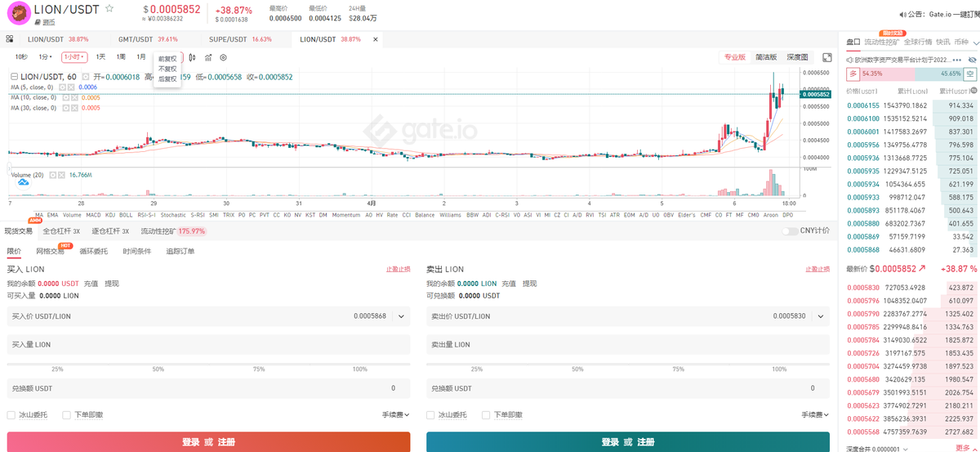Image resolution: width=980 pixels, height=452 pixels.
Task: Click the sell 兑换额 USDT field
Action: point(628,388)
